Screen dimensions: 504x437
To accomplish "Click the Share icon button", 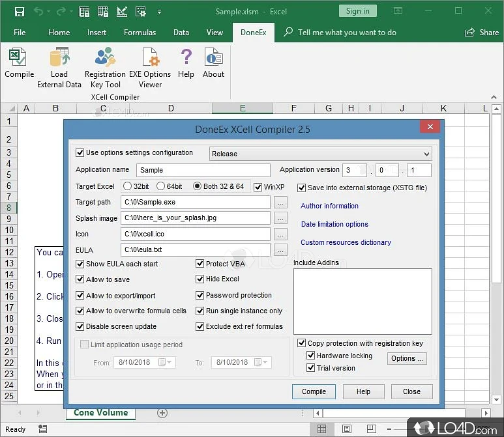I will click(x=469, y=33).
